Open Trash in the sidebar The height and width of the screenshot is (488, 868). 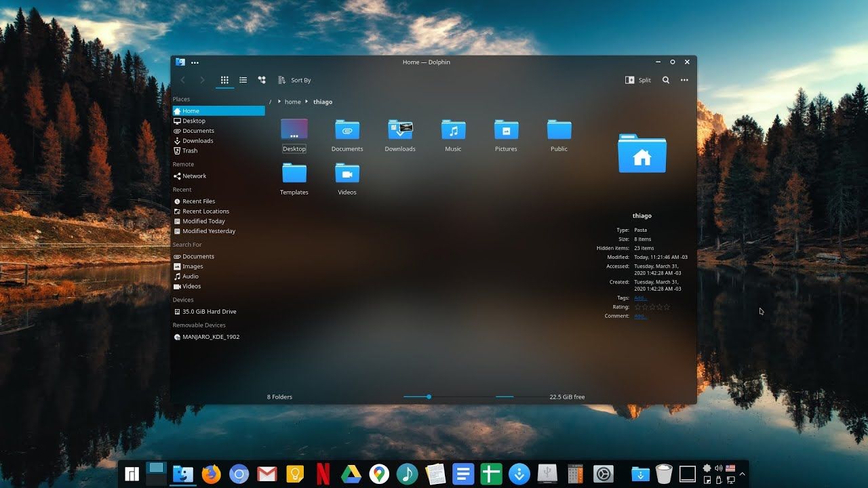coord(218,150)
